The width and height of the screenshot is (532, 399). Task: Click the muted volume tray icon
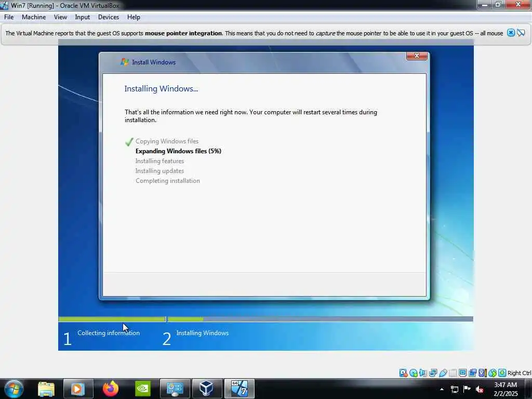click(480, 389)
